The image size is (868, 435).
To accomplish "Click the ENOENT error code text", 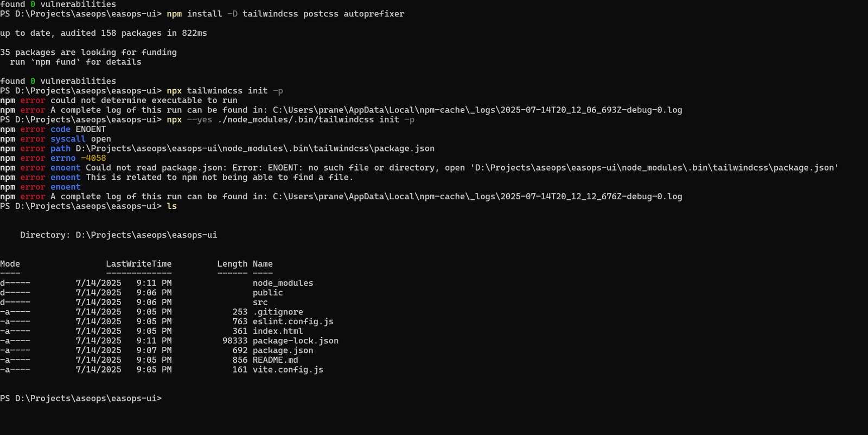I will tap(91, 129).
